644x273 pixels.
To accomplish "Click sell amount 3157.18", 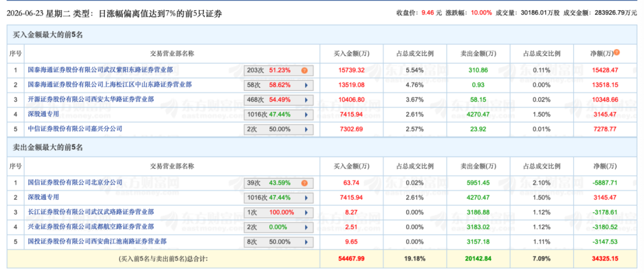I will pos(478,242).
